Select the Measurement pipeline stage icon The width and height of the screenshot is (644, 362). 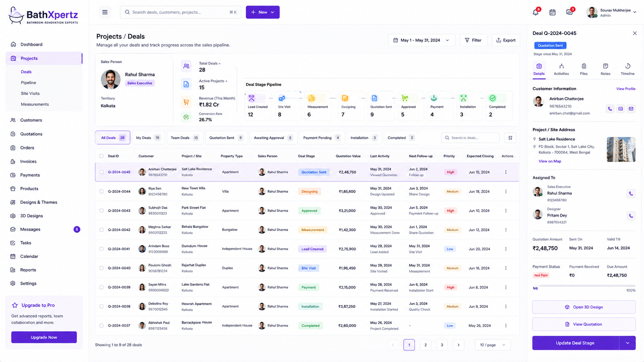point(311,98)
